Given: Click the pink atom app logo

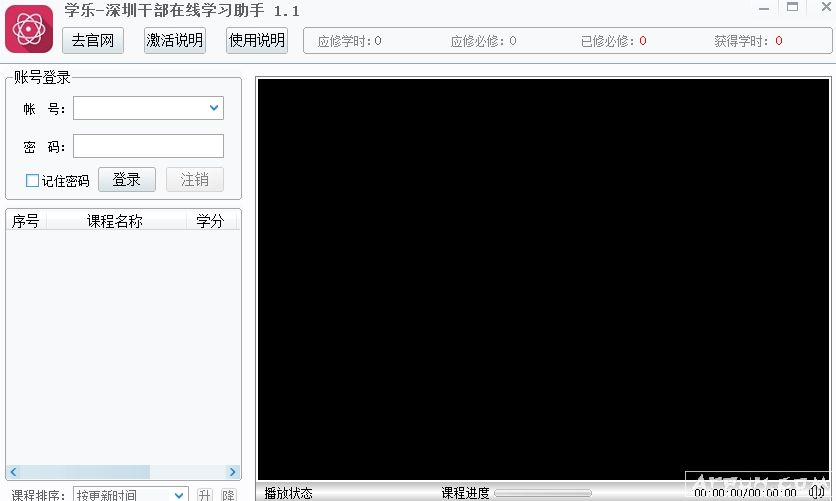Looking at the screenshot, I should [29, 29].
